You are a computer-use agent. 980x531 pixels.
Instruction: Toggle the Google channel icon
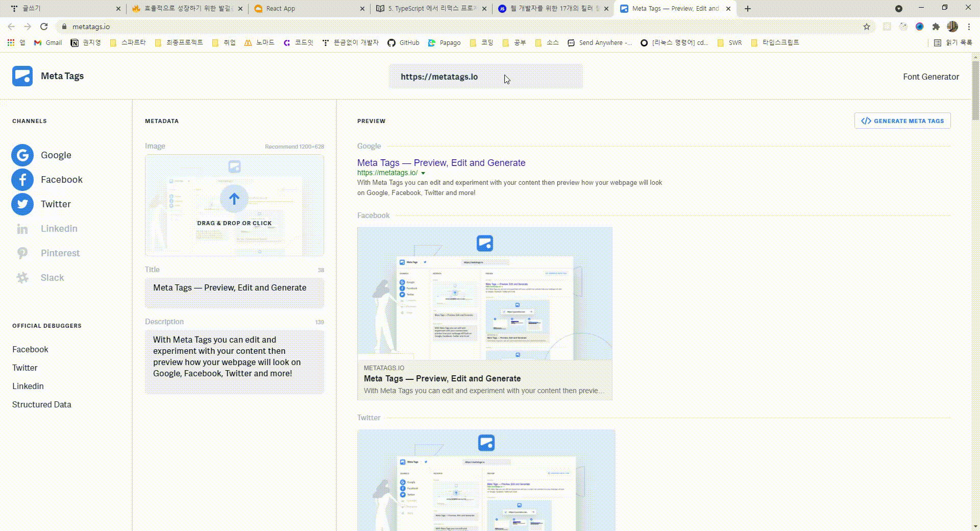(x=22, y=155)
